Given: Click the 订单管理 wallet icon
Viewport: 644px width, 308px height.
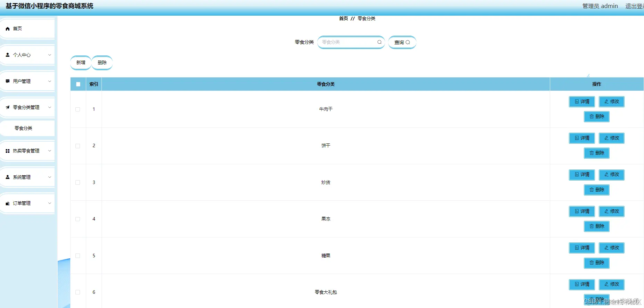Looking at the screenshot, I should click(x=8, y=203).
